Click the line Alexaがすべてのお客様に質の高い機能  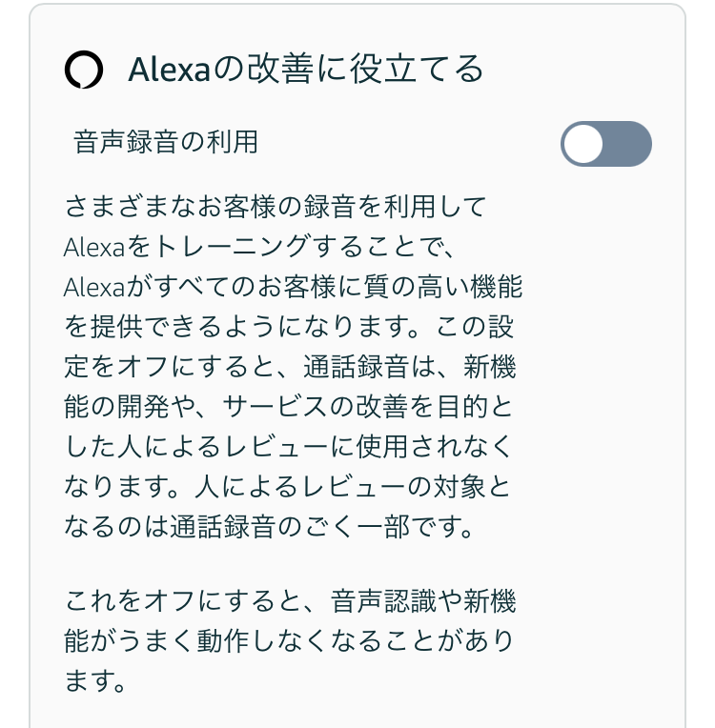click(294, 287)
